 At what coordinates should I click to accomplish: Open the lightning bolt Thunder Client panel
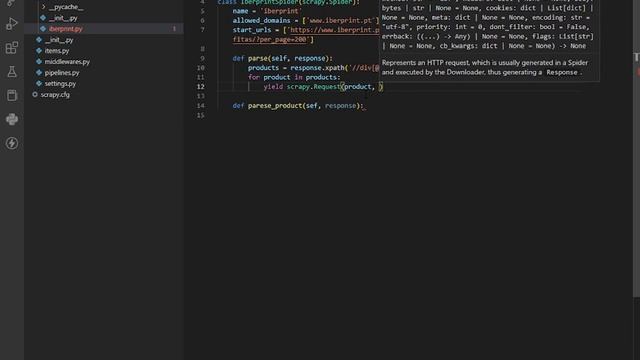12,143
